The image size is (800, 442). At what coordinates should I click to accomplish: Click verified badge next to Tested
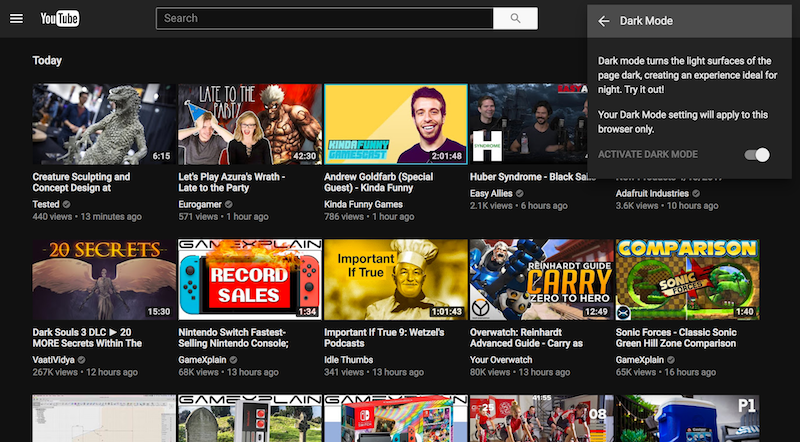tap(66, 204)
